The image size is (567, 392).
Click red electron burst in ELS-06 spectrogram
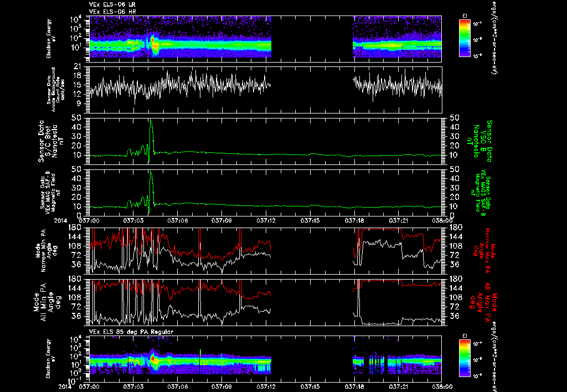tap(153, 40)
